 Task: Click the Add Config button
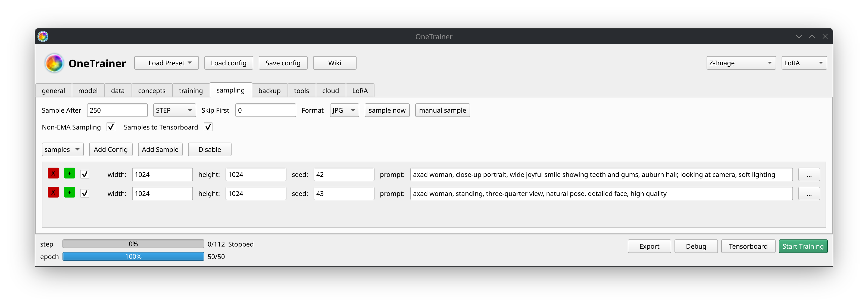111,150
